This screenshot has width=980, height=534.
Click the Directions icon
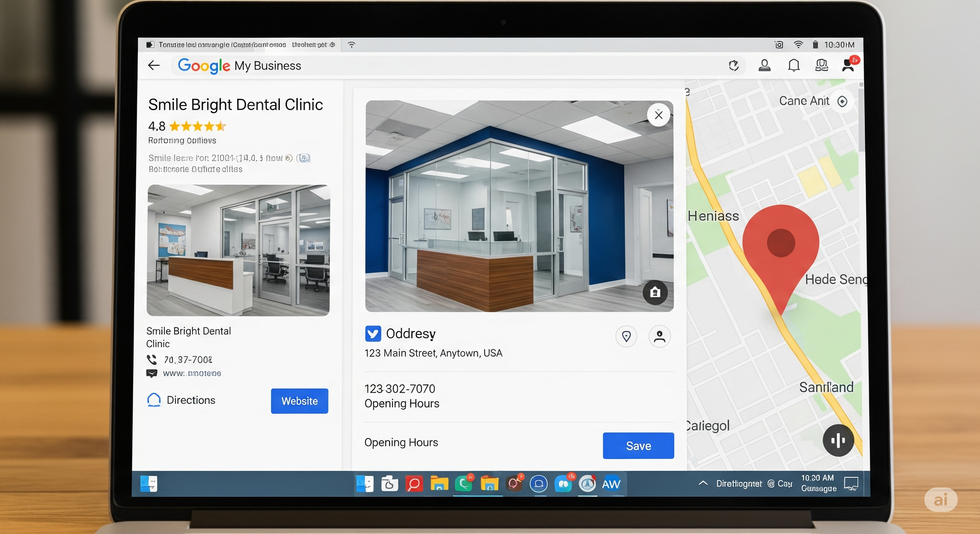tap(154, 400)
